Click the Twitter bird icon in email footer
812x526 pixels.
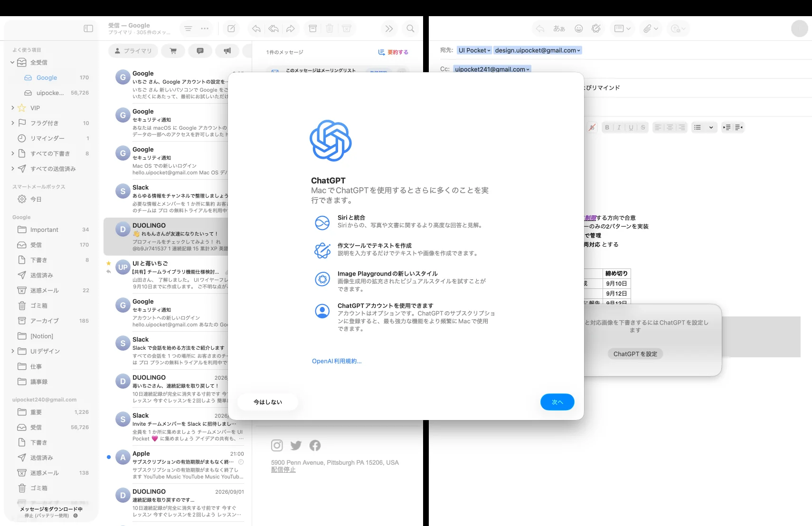(x=296, y=445)
